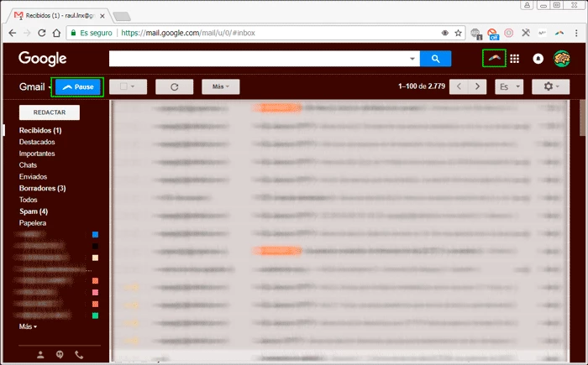Open Hangouts conversations icon at sidebar bottom
The image size is (588, 365).
pyautogui.click(x=60, y=354)
